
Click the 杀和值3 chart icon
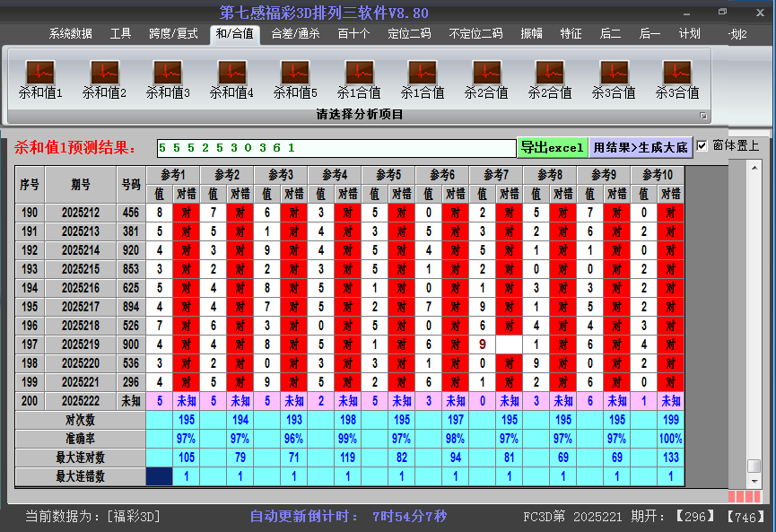(x=168, y=73)
